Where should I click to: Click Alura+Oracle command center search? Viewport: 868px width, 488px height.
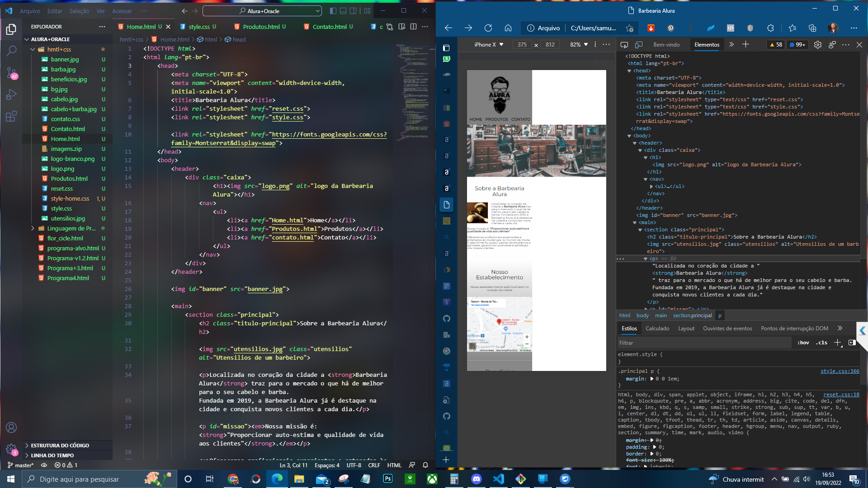[x=262, y=11]
